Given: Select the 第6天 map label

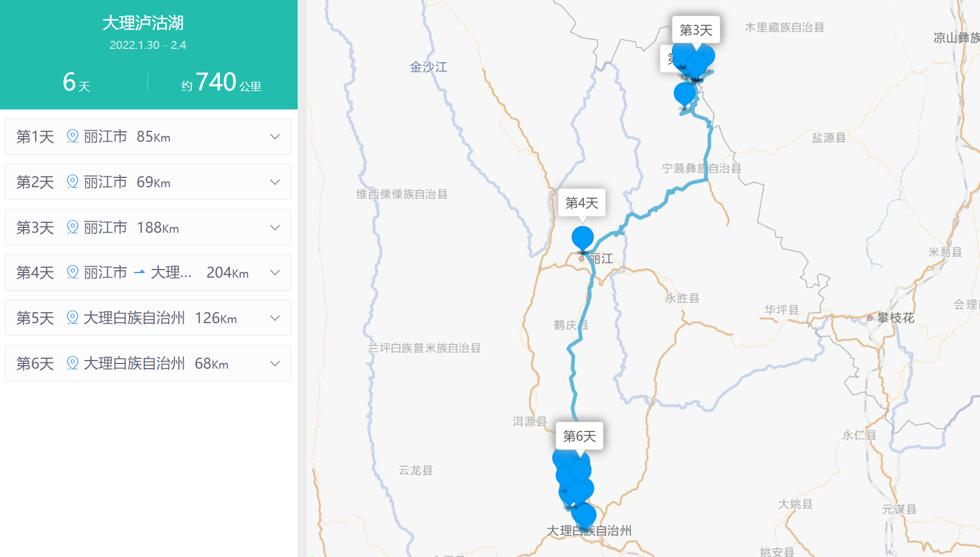Looking at the screenshot, I should point(579,436).
